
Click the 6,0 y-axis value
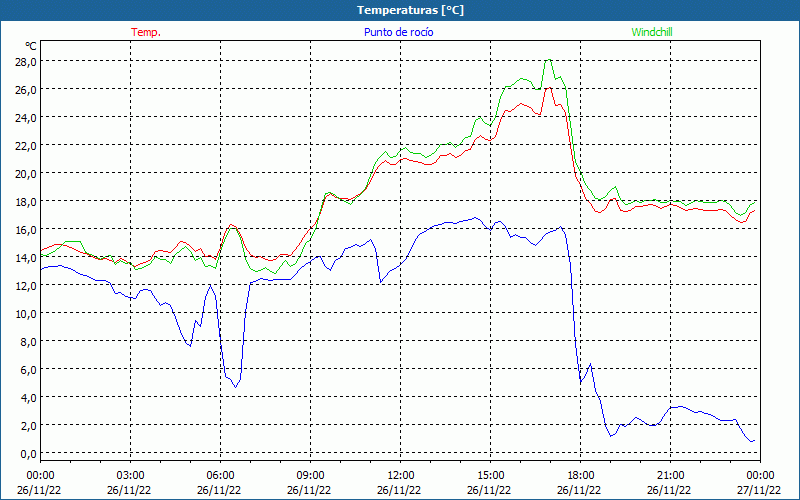coord(28,370)
